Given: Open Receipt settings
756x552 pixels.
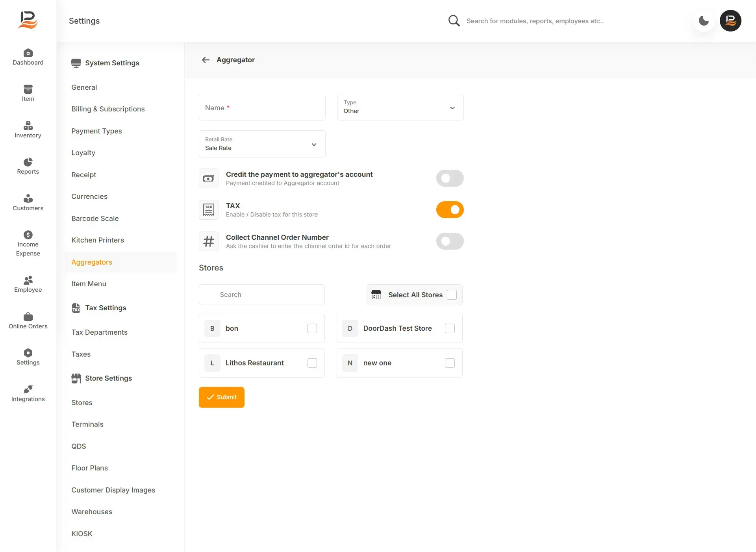Looking at the screenshot, I should (x=84, y=175).
